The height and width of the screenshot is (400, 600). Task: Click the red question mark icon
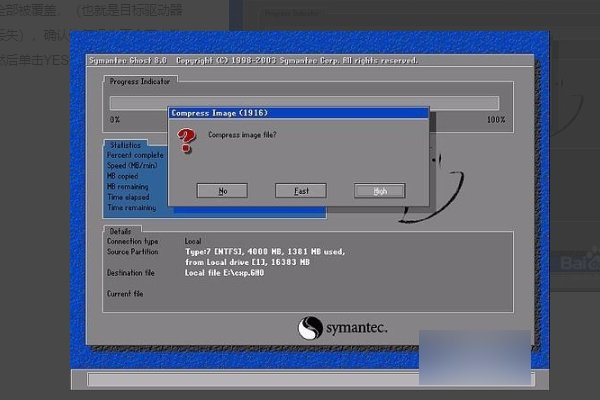point(183,141)
